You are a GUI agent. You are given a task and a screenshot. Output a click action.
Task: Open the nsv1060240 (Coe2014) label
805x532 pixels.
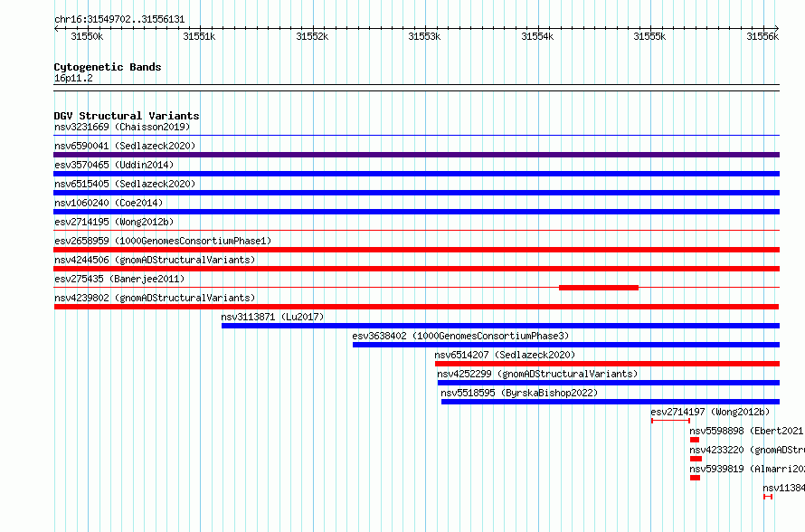tap(109, 203)
